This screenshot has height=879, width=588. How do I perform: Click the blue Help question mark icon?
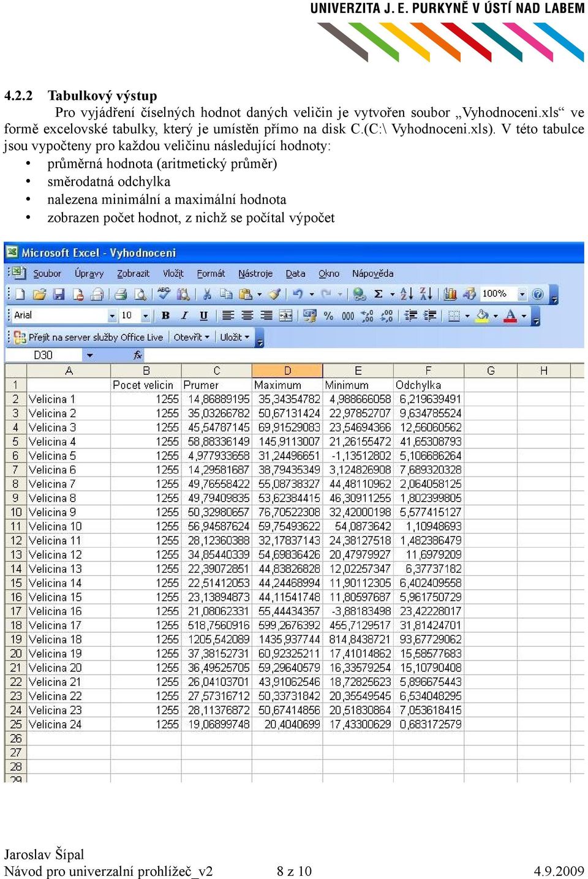pyautogui.click(x=538, y=295)
